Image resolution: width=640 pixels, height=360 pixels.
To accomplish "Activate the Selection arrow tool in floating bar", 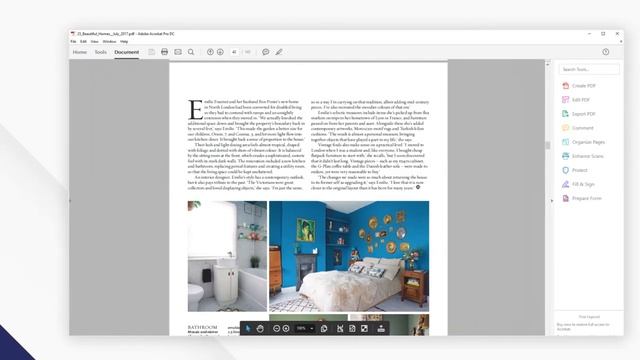I will [248, 328].
